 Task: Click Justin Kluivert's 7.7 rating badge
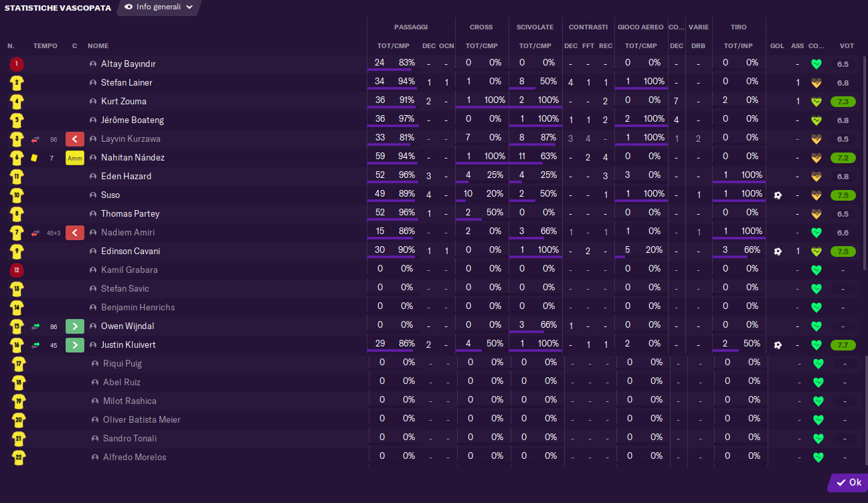click(x=843, y=345)
